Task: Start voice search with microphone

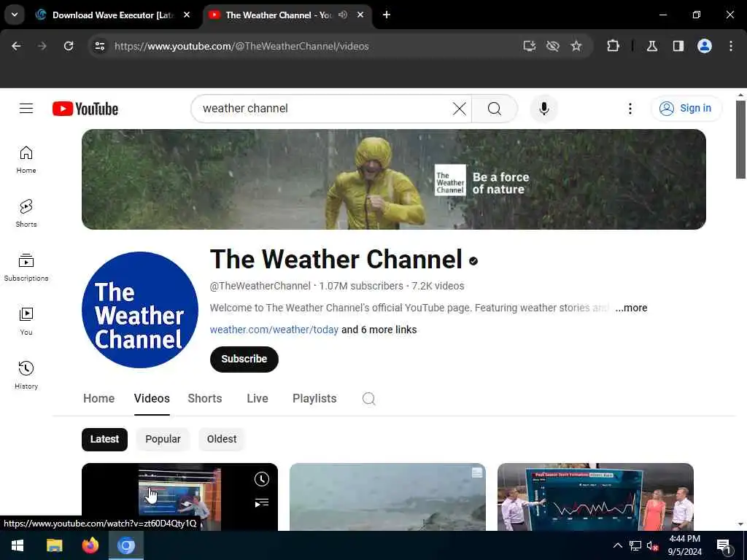Action: pos(544,109)
